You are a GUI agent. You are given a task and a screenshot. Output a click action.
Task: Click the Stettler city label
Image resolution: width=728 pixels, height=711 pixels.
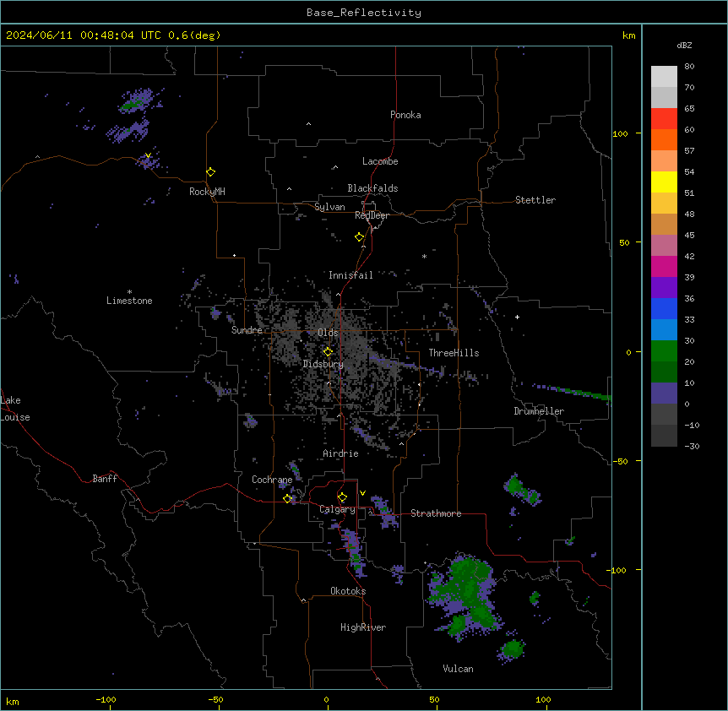535,200
